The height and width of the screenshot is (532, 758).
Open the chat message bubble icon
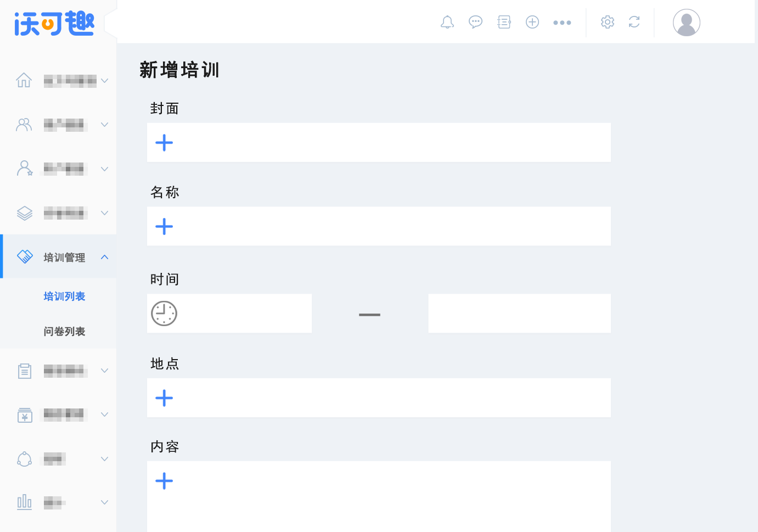point(475,22)
